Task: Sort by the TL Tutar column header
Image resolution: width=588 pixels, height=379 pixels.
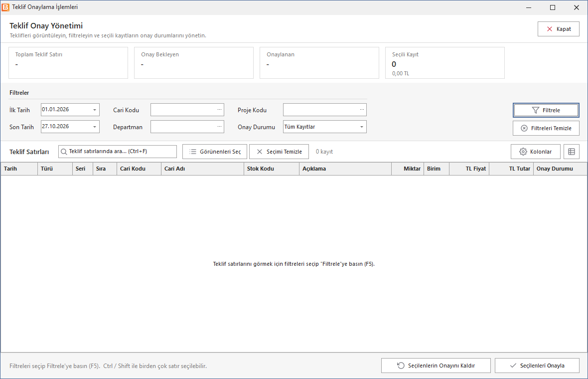Action: [x=511, y=169]
